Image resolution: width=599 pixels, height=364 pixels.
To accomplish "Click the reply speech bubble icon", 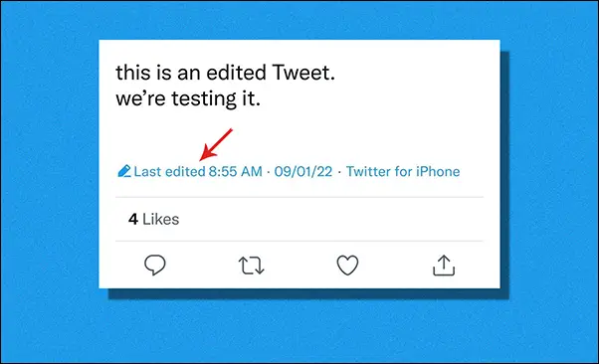I will (154, 265).
